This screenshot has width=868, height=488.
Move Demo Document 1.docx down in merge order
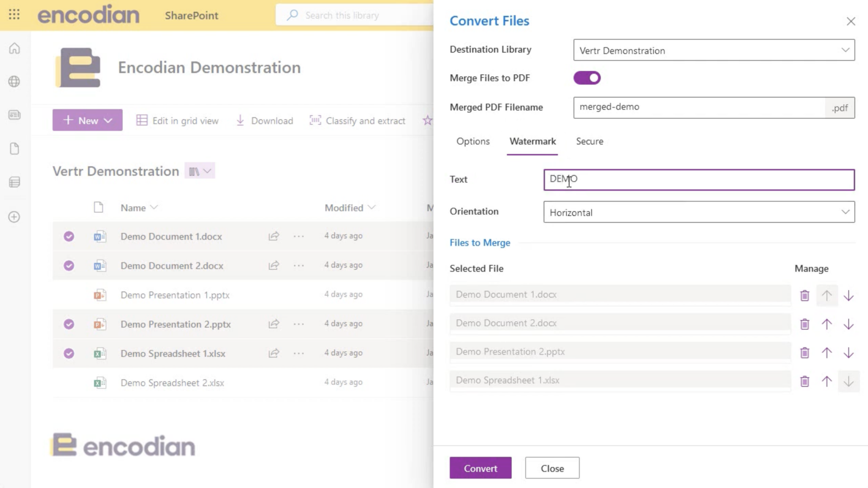point(849,296)
